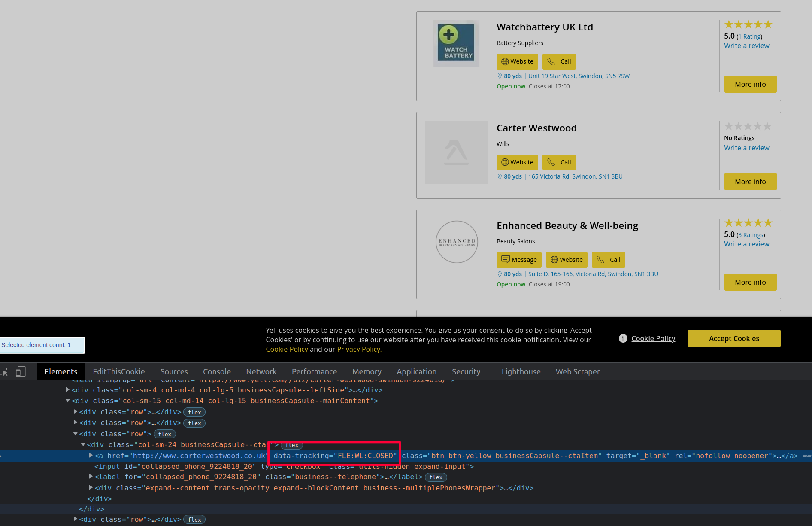Open the Console tab in DevTools

coord(217,372)
